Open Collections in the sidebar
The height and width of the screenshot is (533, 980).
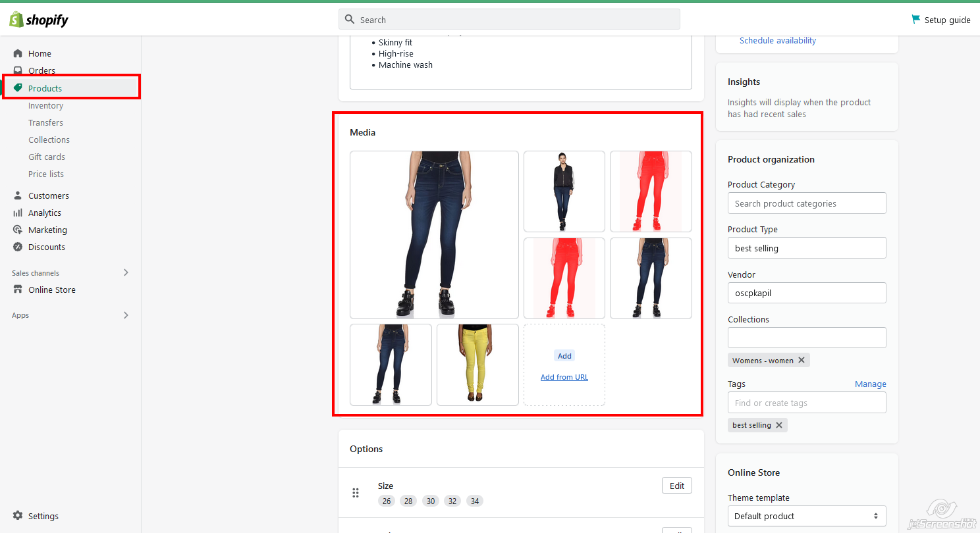click(x=49, y=140)
